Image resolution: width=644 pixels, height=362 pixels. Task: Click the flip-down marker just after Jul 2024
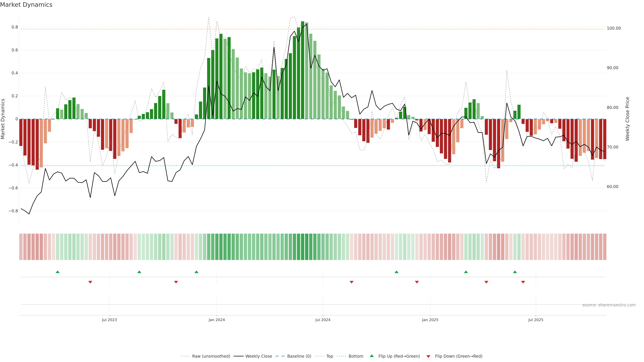pyautogui.click(x=352, y=282)
